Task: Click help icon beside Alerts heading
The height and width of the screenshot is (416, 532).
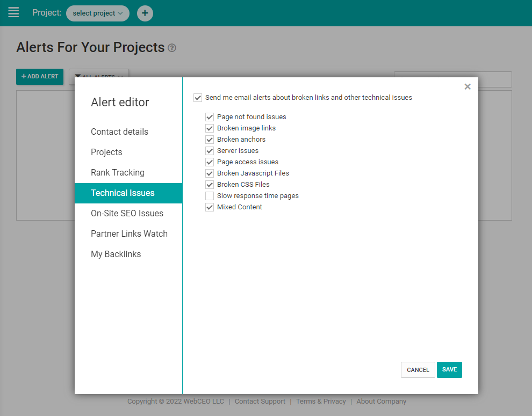Action: coord(172,48)
